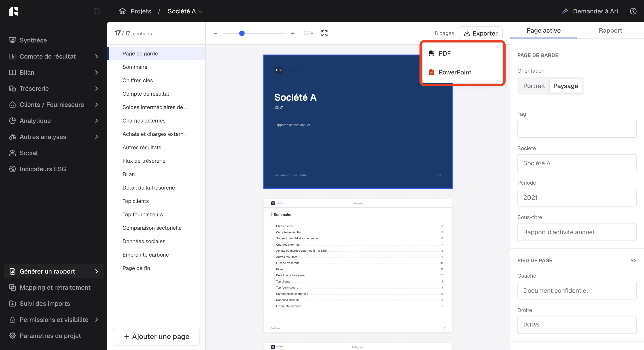Expand the Bilan sidebar chevron
Screen dimensions: 644x350
pyautogui.click(x=97, y=72)
